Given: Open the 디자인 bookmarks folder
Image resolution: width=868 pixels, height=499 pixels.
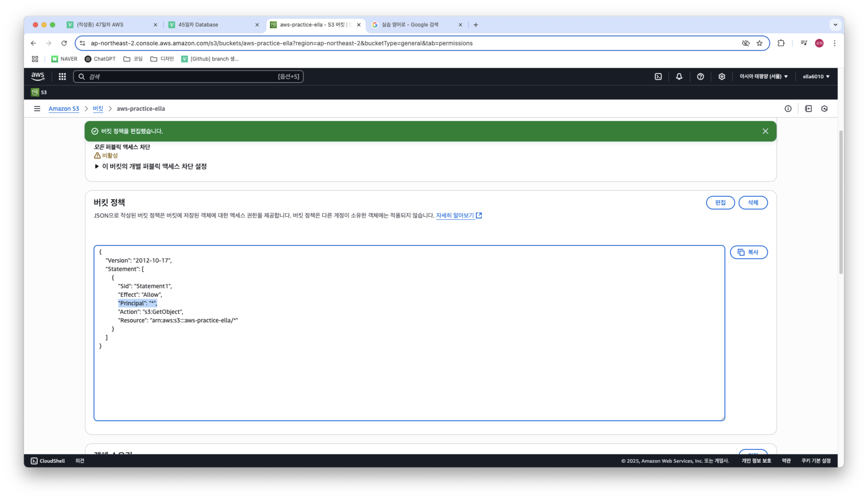Looking at the screenshot, I should 162,59.
